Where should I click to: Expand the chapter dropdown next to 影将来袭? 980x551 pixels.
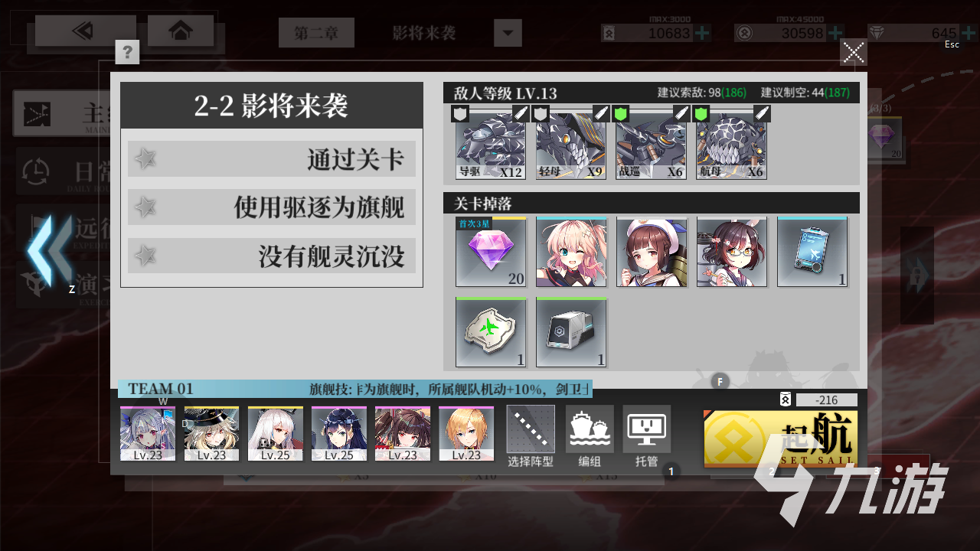pyautogui.click(x=508, y=33)
